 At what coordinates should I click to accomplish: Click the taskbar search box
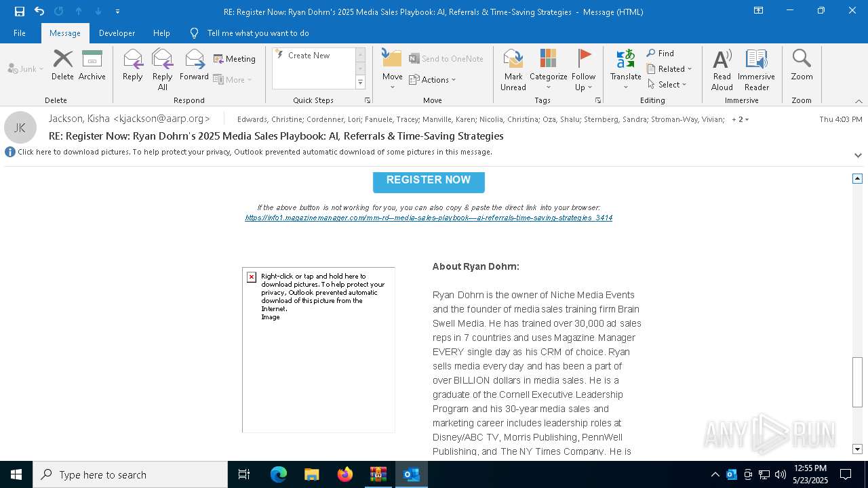pos(130,474)
